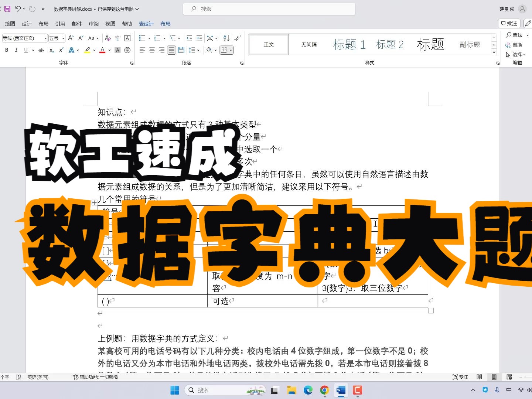The image size is (532, 399).
Task: Increase font size with the A-up icon
Action: 71,38
